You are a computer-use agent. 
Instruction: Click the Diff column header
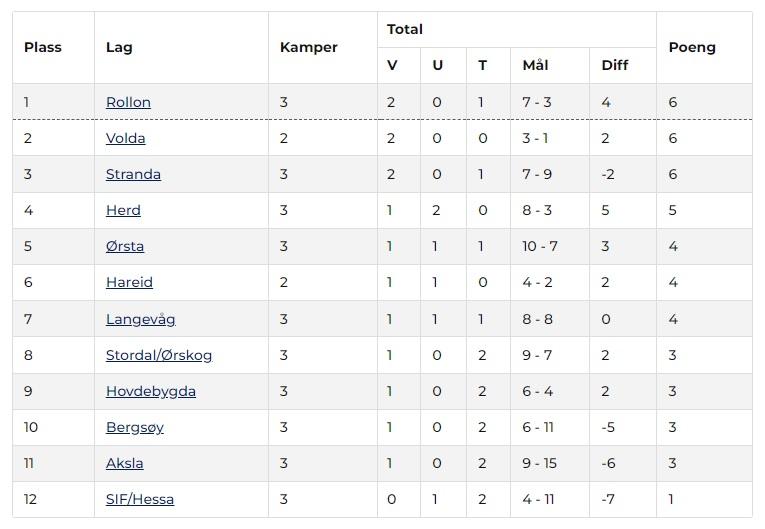pyautogui.click(x=615, y=65)
